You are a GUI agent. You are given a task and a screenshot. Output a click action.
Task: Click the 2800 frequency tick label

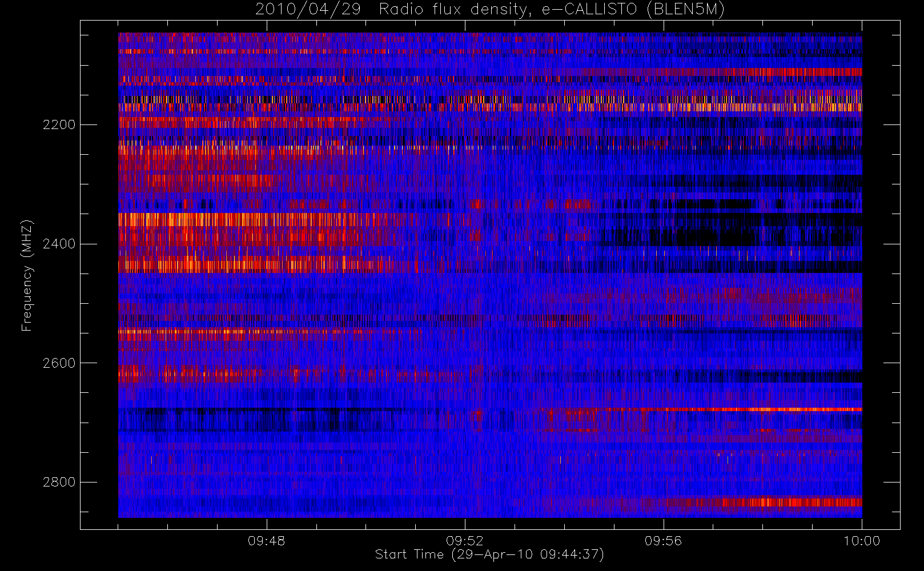pyautogui.click(x=59, y=482)
